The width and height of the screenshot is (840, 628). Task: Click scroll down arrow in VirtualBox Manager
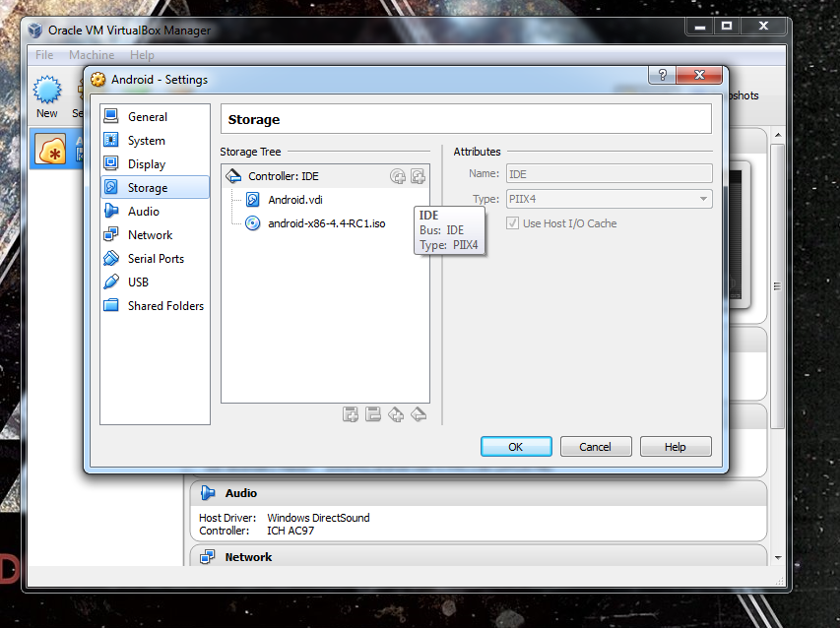coord(778,557)
